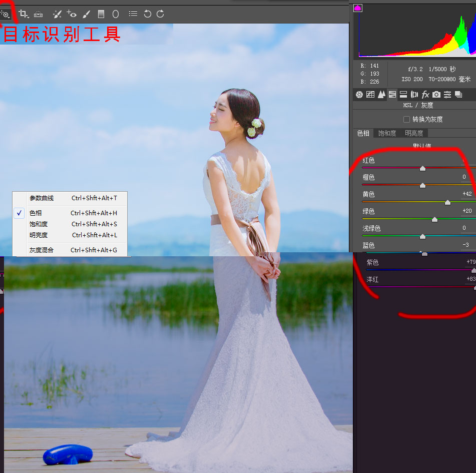Viewport: 476px width, 473px height.
Task: Click the 红色 slider label
Action: click(x=368, y=161)
